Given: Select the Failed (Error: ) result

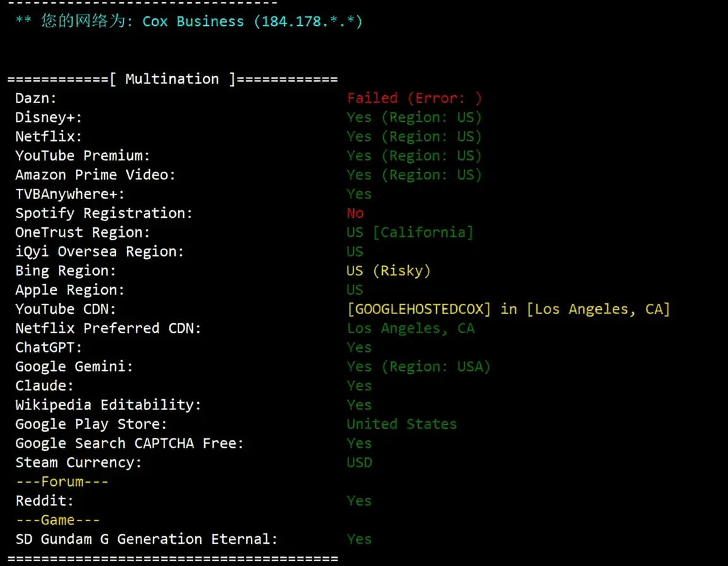Looking at the screenshot, I should 414,99.
